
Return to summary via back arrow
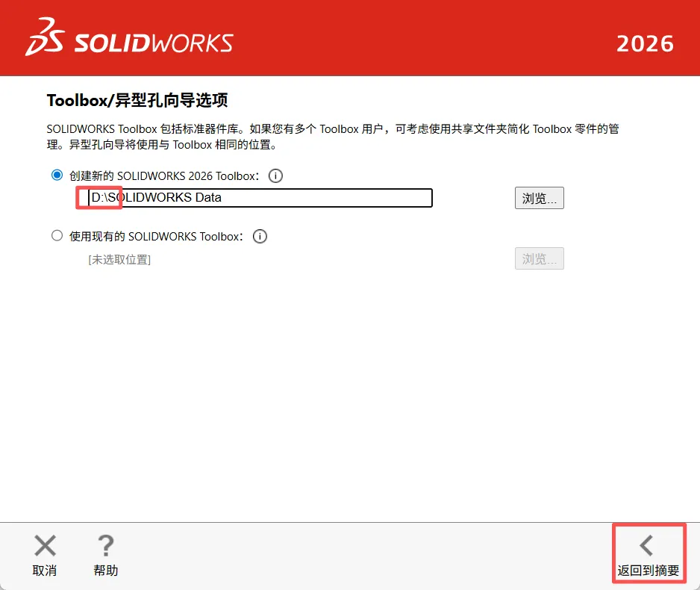click(x=649, y=555)
